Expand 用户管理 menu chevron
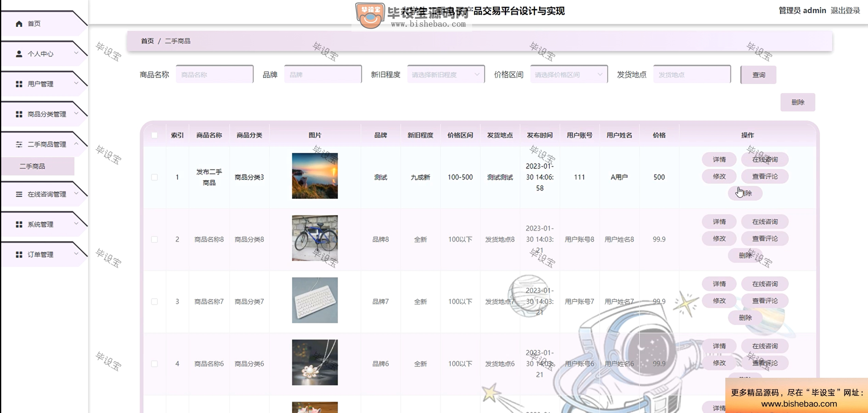This screenshot has width=868, height=413. click(77, 83)
